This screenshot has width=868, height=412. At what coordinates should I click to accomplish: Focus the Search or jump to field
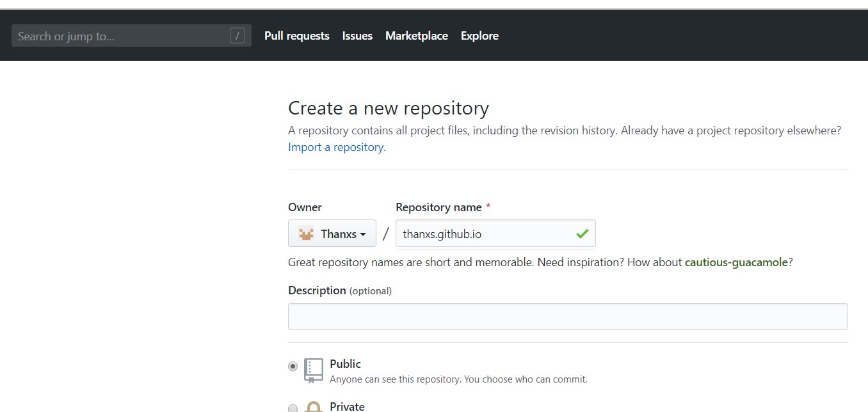122,36
